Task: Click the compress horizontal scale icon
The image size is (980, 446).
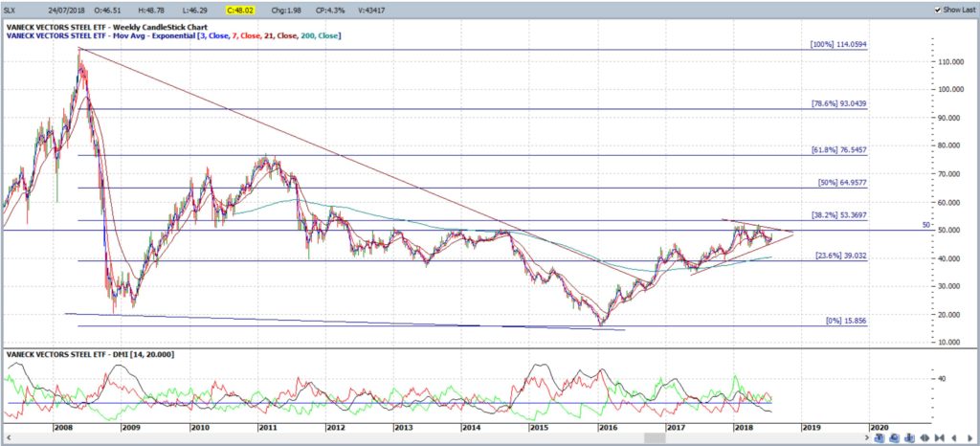Action: point(940,438)
